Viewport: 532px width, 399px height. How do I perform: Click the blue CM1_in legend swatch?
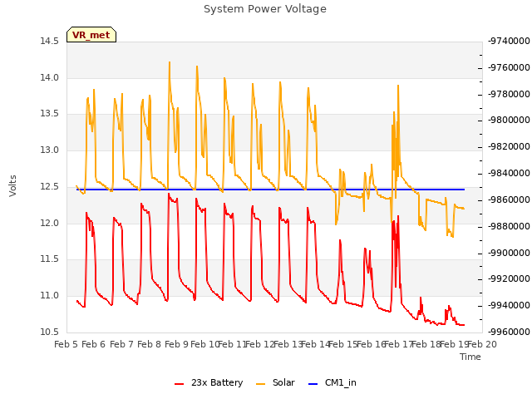(313, 384)
